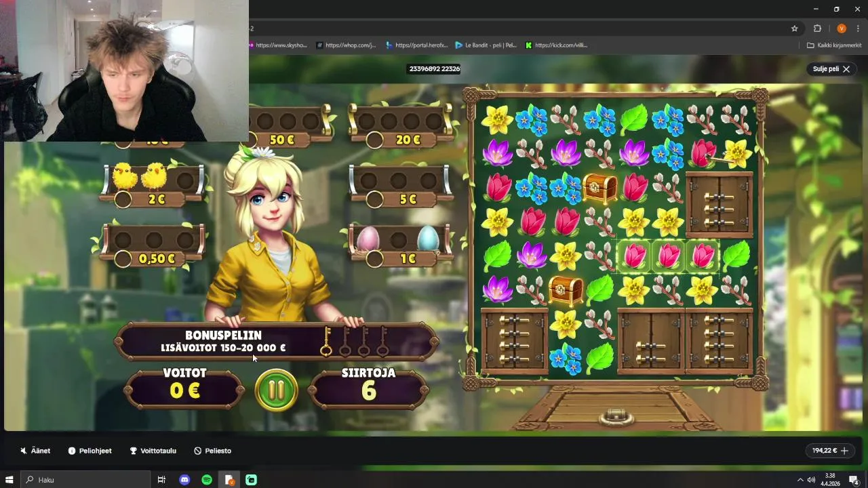Open Peliesto game block option
Viewport: 868px width, 488px height.
pyautogui.click(x=212, y=451)
